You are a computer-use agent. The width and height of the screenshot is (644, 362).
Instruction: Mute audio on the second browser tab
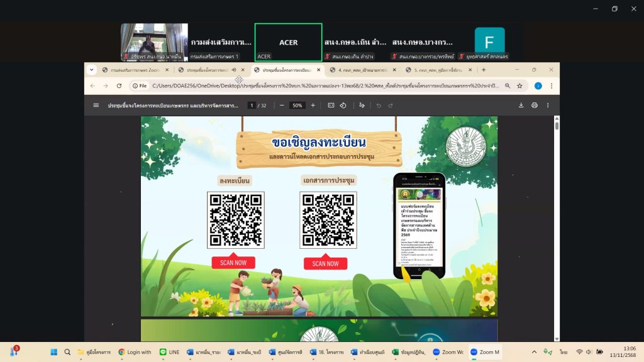pos(234,70)
